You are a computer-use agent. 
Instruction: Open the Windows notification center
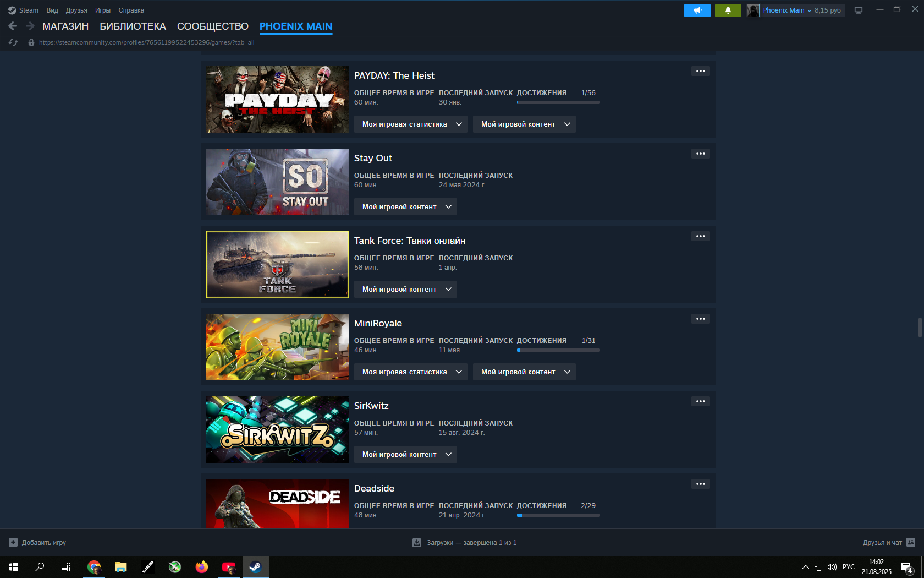coord(907,567)
